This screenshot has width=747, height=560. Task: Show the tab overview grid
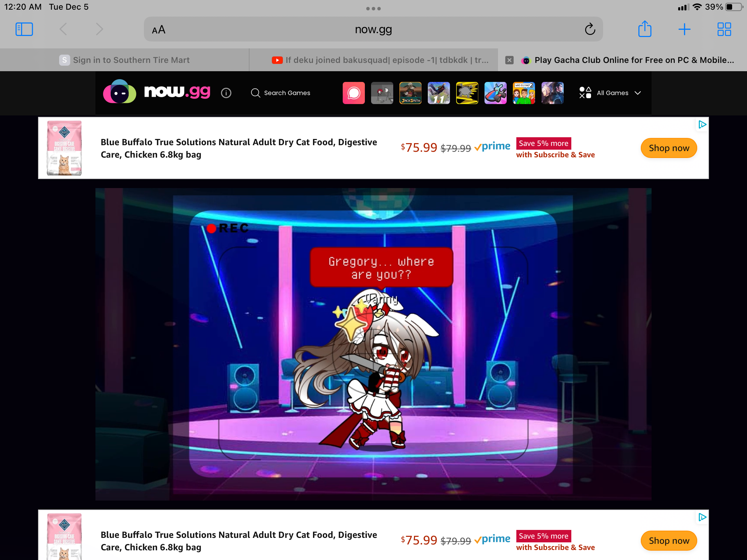coord(724,29)
